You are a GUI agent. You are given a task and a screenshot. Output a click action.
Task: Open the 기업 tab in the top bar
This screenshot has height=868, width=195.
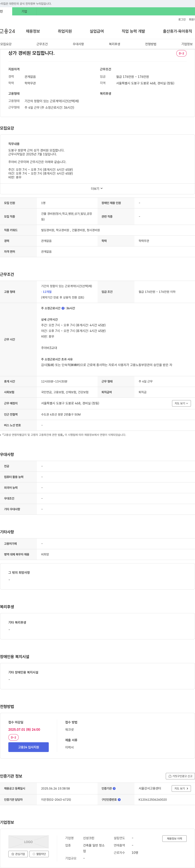pos(24,11)
